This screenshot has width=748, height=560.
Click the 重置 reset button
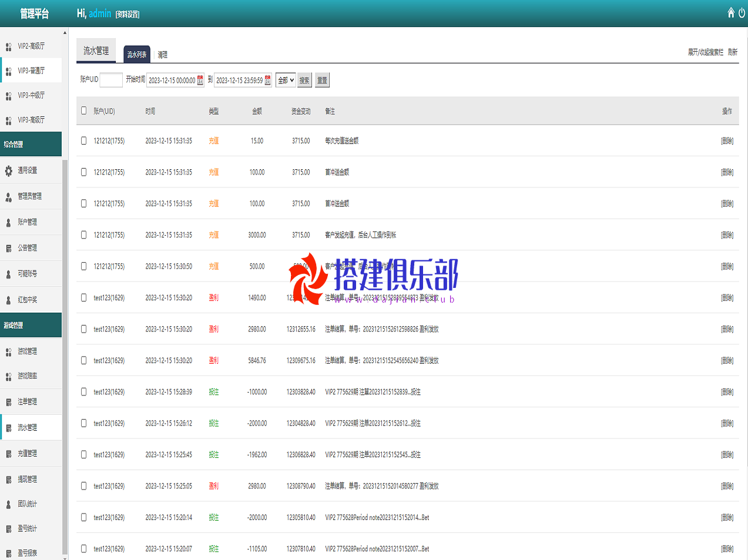(x=322, y=81)
